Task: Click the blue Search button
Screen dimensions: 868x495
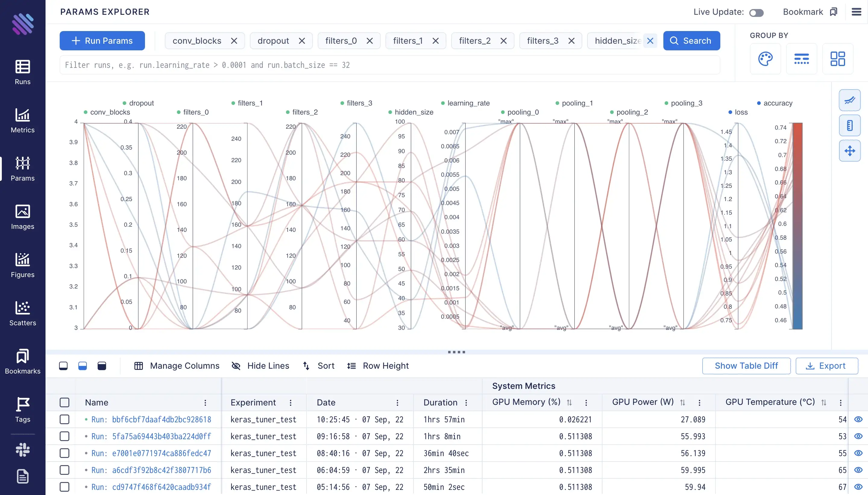Action: [x=692, y=41]
